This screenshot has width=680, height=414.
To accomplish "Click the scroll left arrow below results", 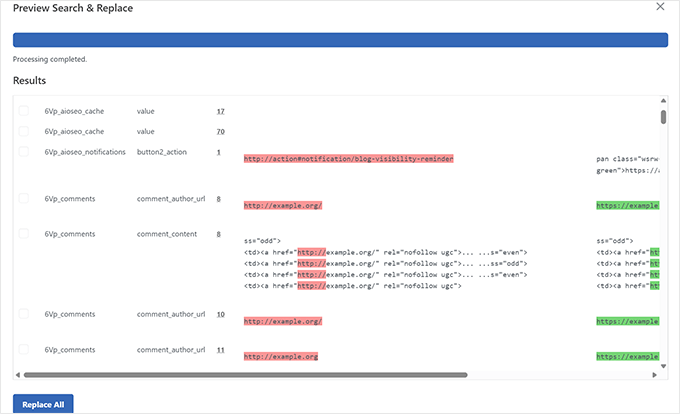I will (18, 375).
